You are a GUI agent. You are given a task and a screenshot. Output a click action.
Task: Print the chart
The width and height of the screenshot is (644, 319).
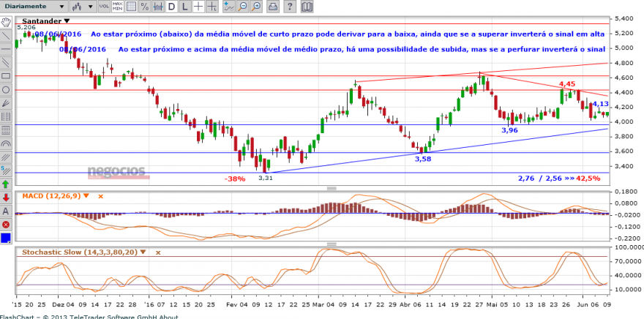click(x=273, y=6)
